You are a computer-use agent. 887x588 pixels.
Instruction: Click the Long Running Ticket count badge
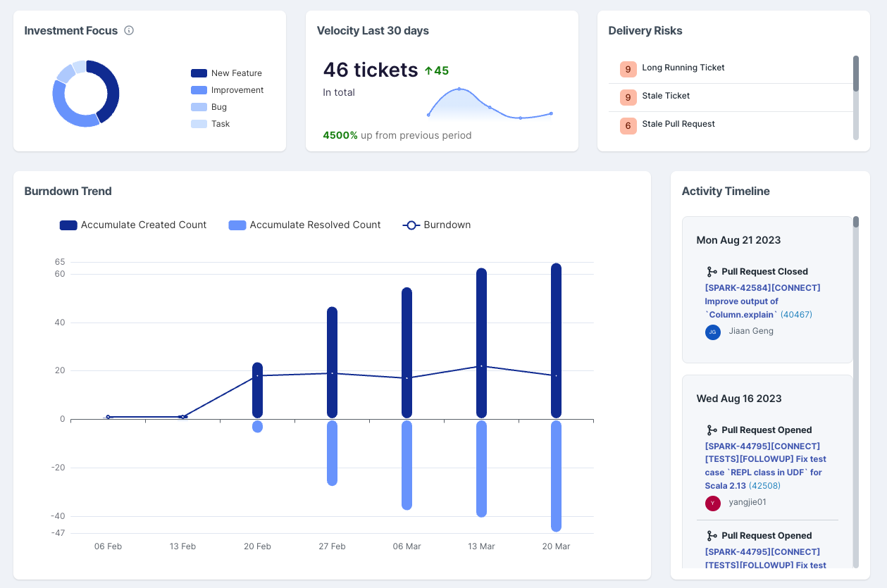[628, 69]
